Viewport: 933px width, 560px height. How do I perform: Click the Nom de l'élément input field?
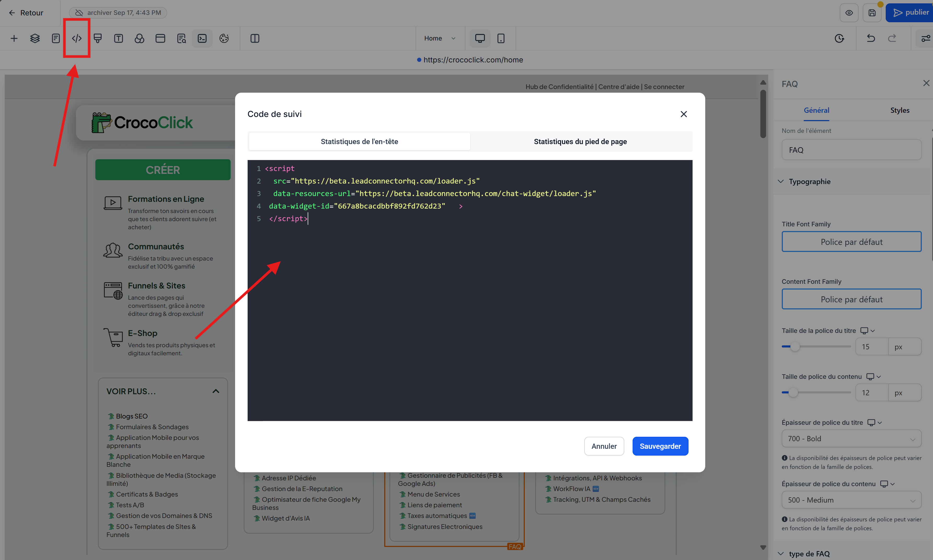[x=852, y=150]
